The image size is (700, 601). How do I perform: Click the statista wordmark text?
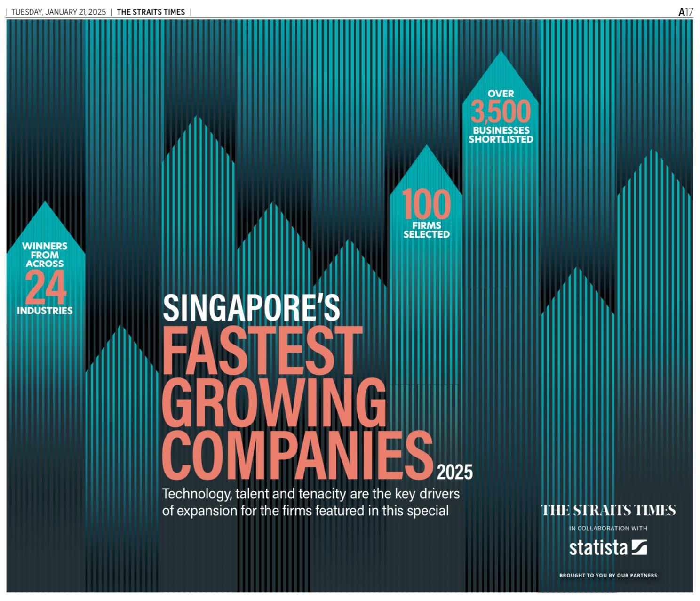tap(598, 548)
